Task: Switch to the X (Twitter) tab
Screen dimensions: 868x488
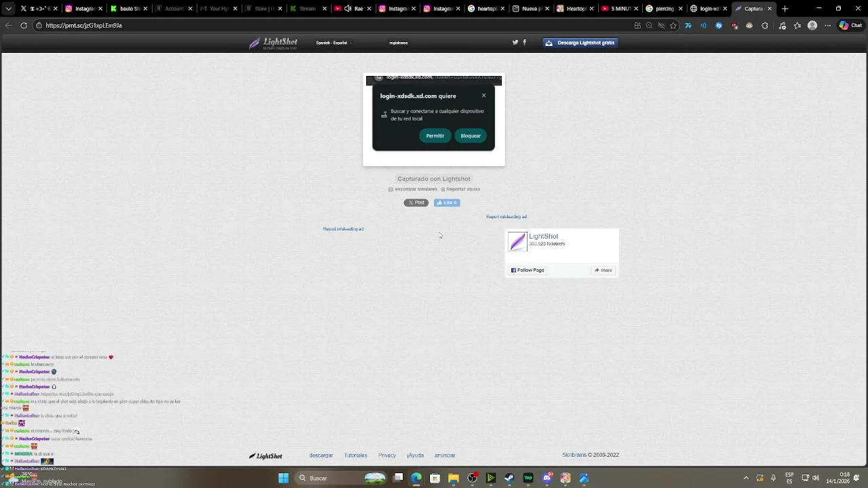Action: (x=37, y=9)
